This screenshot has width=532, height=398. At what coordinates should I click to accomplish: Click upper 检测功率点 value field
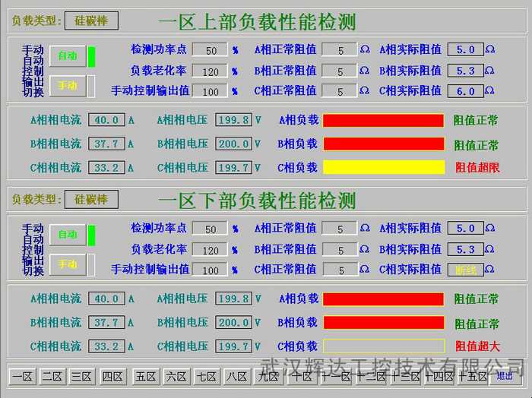(210, 51)
